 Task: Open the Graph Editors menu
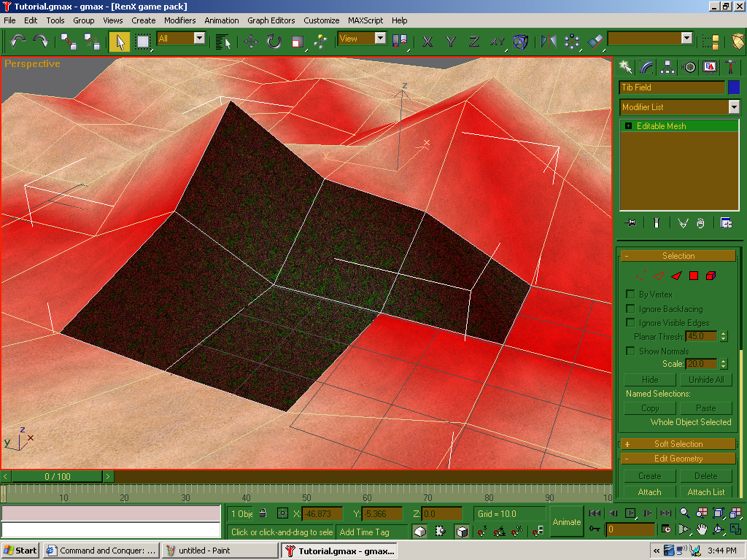coord(271,20)
